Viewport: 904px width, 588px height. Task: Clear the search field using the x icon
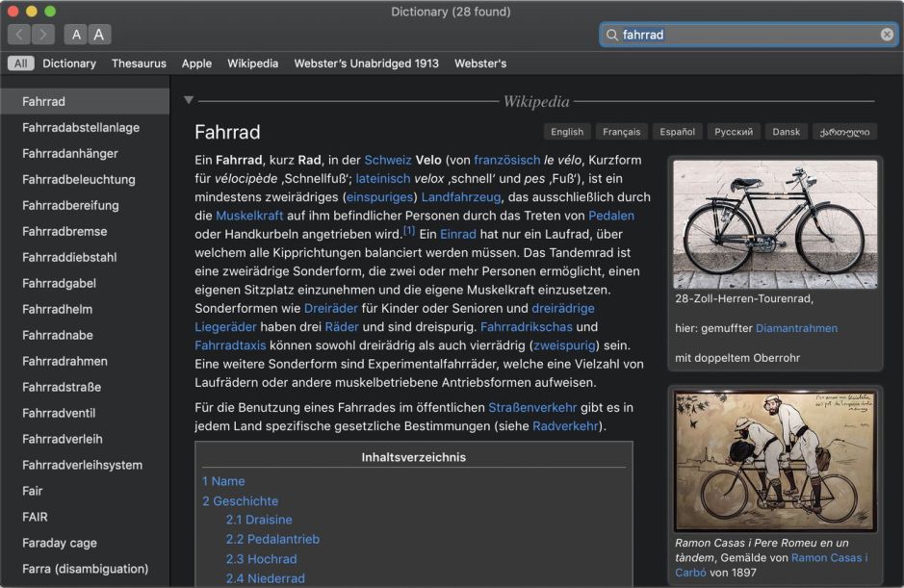887,35
